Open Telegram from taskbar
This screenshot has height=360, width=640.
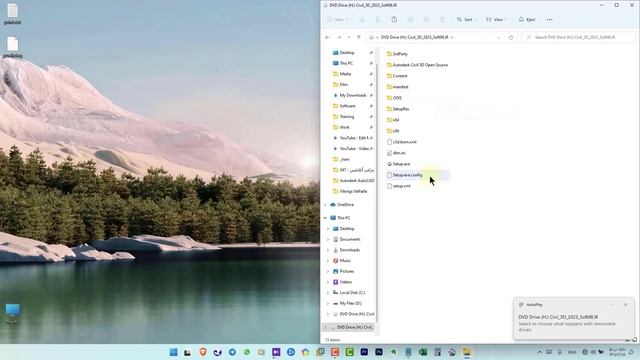tap(232, 352)
